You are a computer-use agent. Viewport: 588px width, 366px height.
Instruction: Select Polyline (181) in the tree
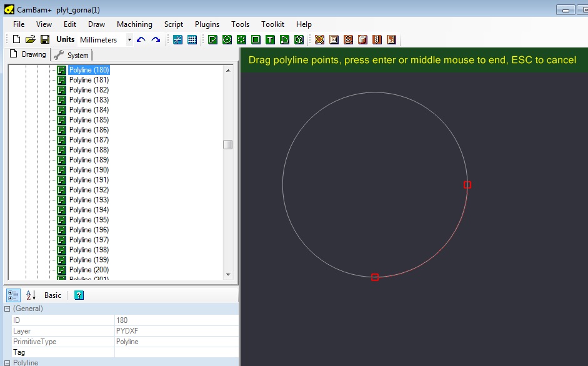pyautogui.click(x=89, y=80)
